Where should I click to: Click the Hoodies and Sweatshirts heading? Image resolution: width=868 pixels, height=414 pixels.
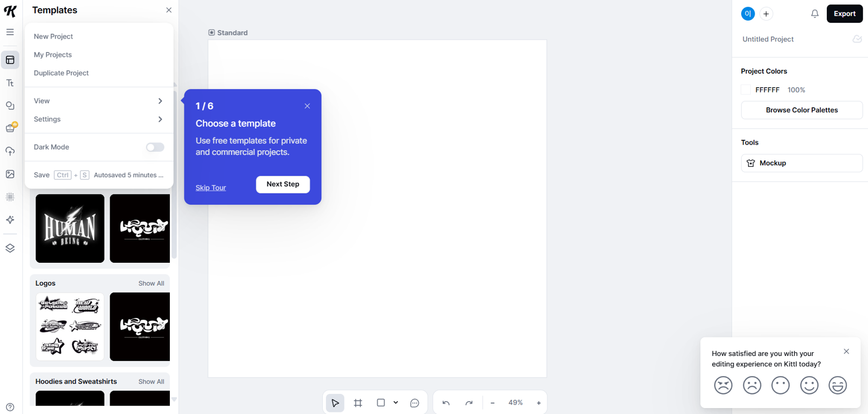coord(76,381)
